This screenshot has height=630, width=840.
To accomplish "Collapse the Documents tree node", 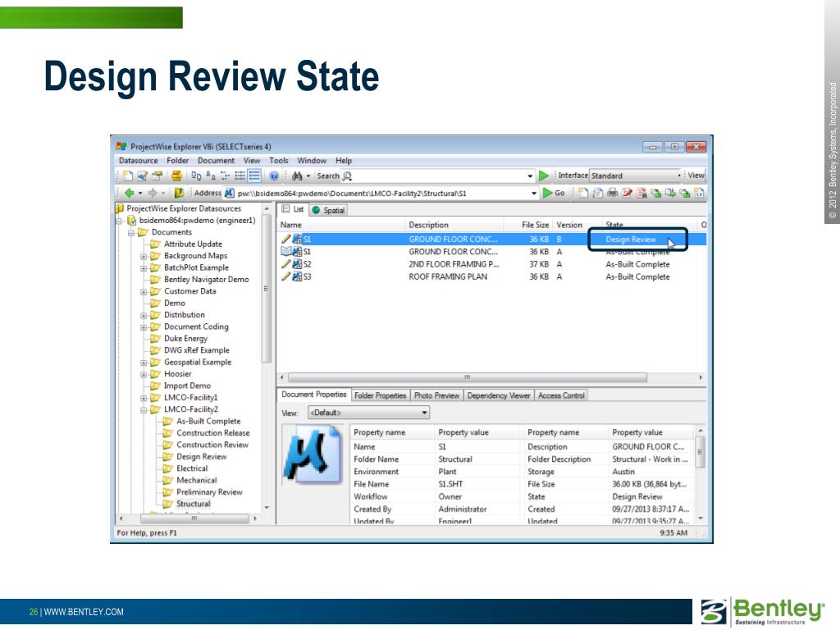I will 131,232.
